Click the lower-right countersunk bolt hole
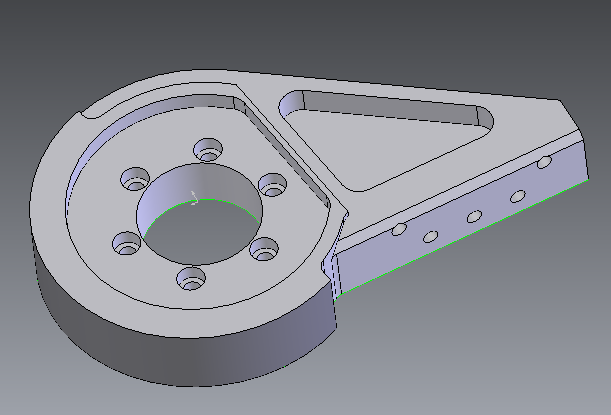The image size is (611, 415). tap(263, 248)
